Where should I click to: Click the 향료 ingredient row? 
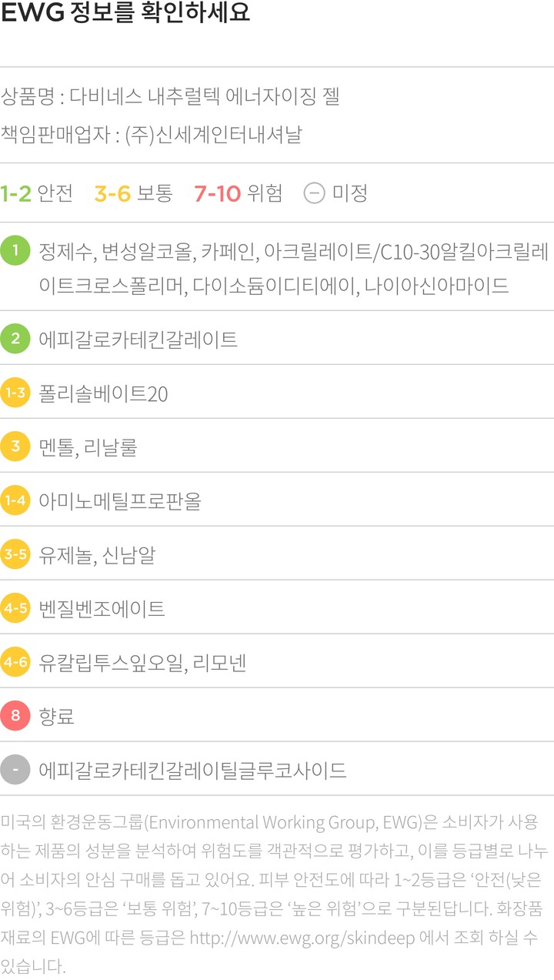point(57,717)
